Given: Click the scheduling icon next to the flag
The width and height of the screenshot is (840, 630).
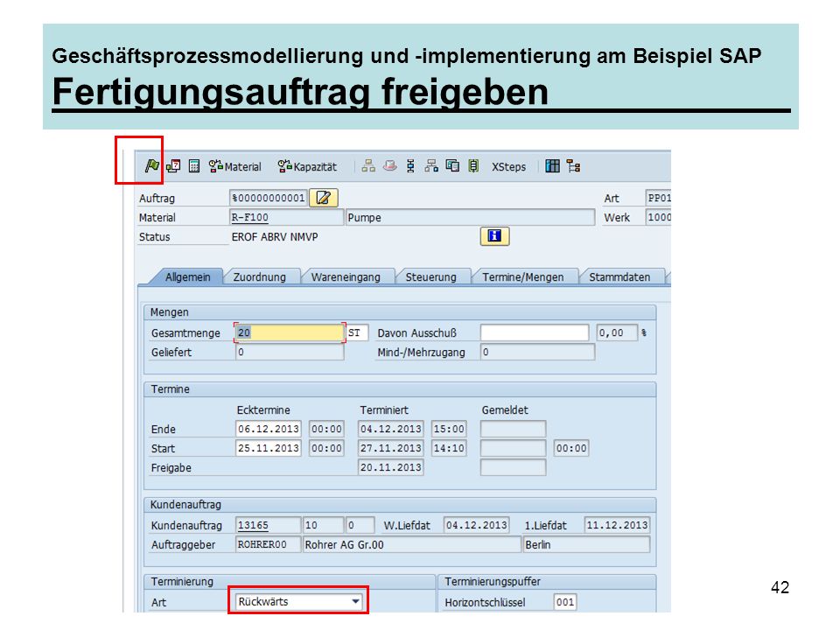Looking at the screenshot, I should point(173,166).
